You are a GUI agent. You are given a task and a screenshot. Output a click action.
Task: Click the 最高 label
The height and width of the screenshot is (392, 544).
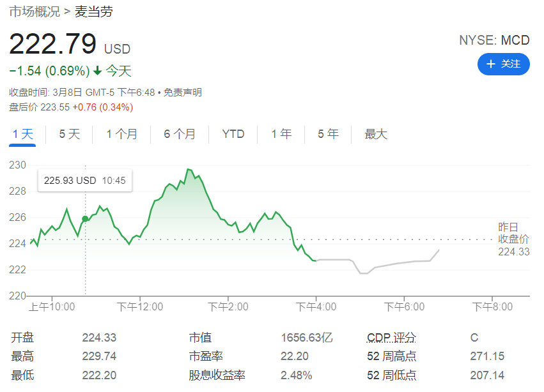[22, 356]
